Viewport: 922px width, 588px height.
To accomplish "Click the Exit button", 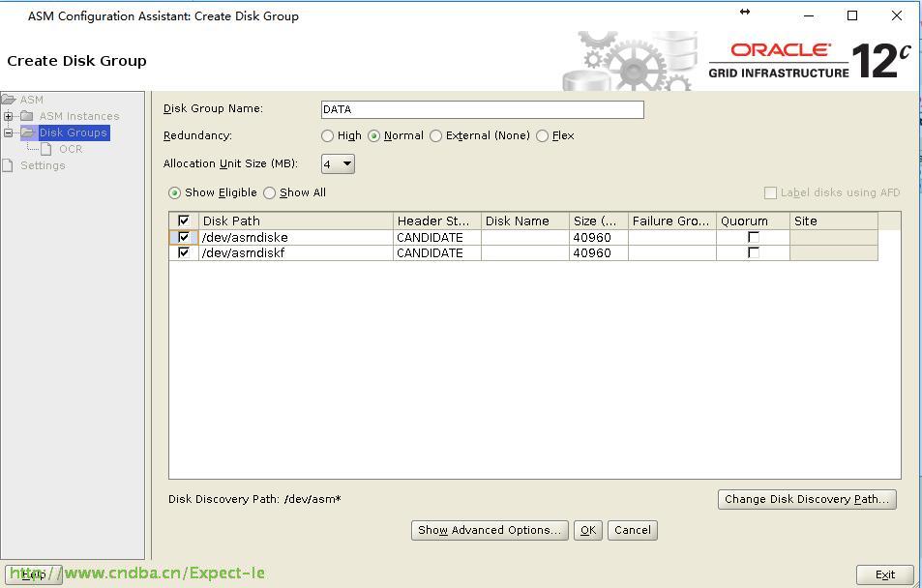I will tap(885, 574).
